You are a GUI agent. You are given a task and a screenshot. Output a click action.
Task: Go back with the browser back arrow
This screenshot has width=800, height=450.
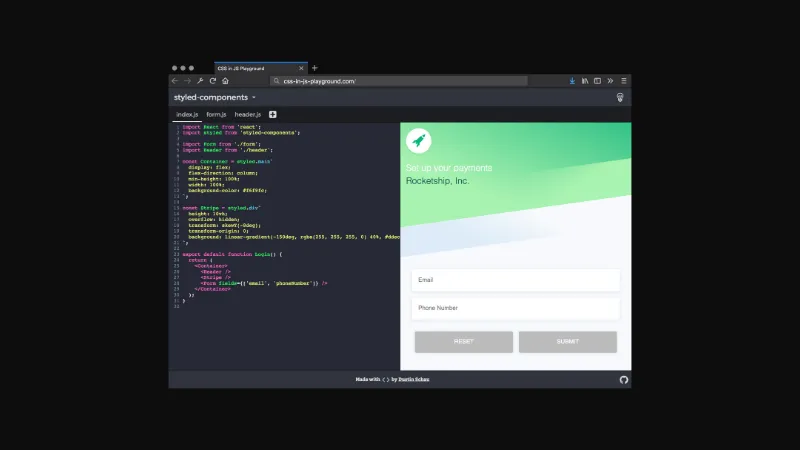tap(175, 81)
